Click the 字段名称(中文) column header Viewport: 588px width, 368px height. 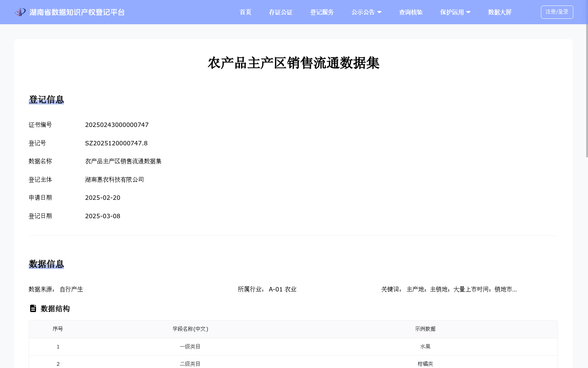tap(190, 329)
